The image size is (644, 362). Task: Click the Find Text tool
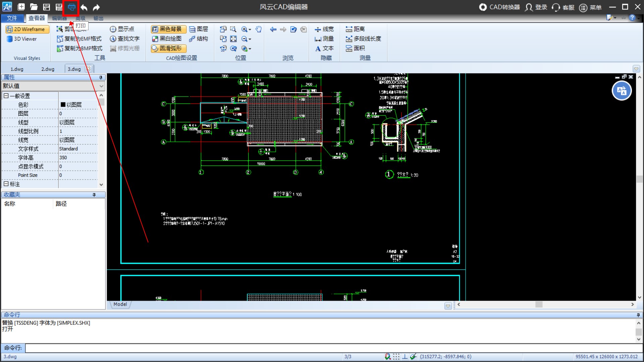[x=124, y=39]
